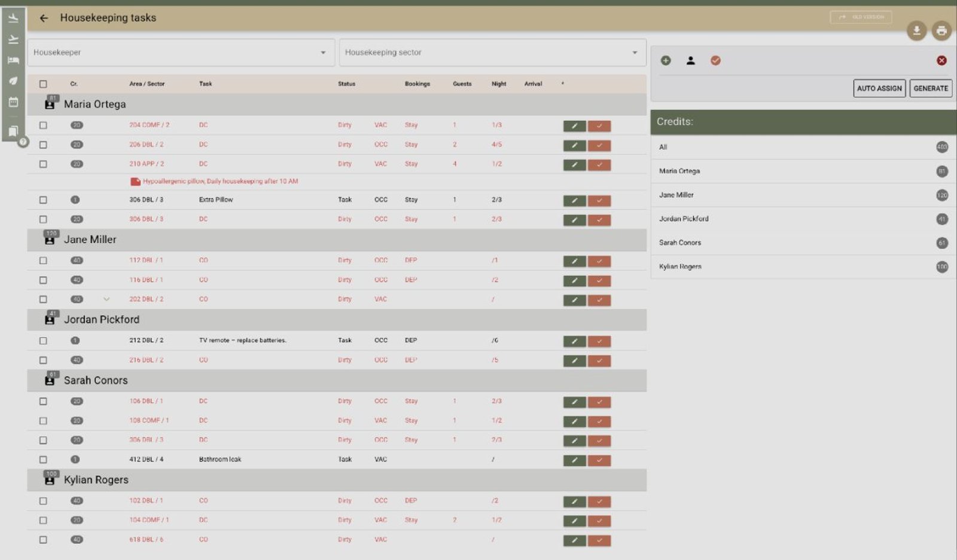Check the box for 104 COMF / 1
The height and width of the screenshot is (560, 957).
(43, 521)
